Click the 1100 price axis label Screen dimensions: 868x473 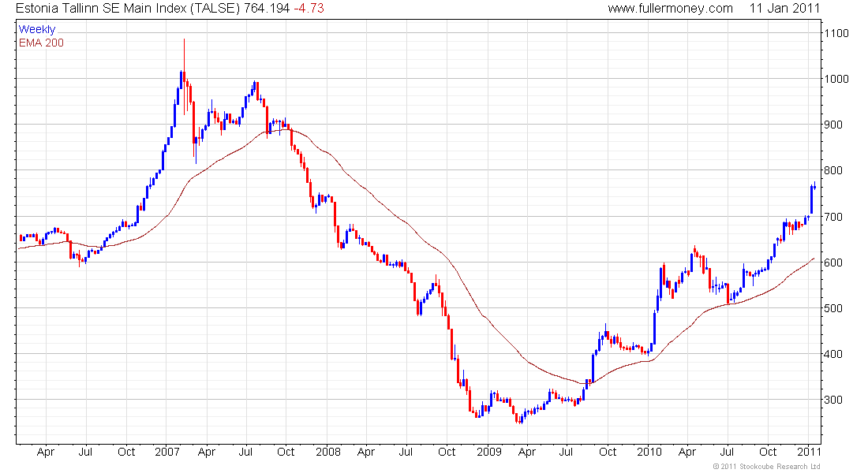click(836, 33)
